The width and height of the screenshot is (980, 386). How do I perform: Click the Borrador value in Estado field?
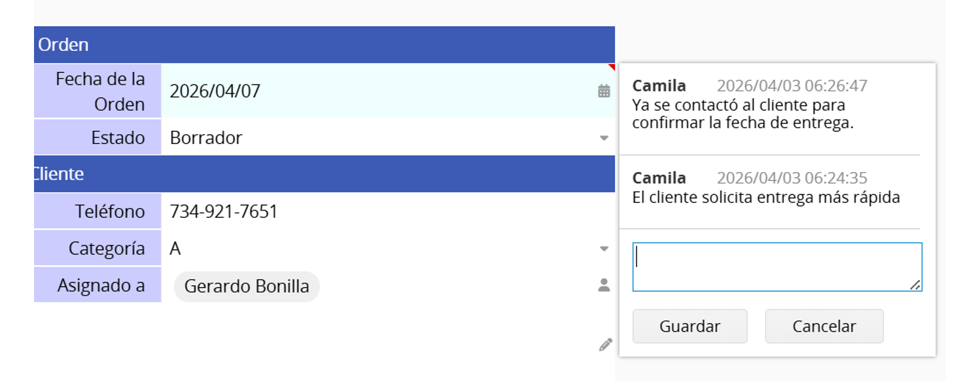pos(206,138)
